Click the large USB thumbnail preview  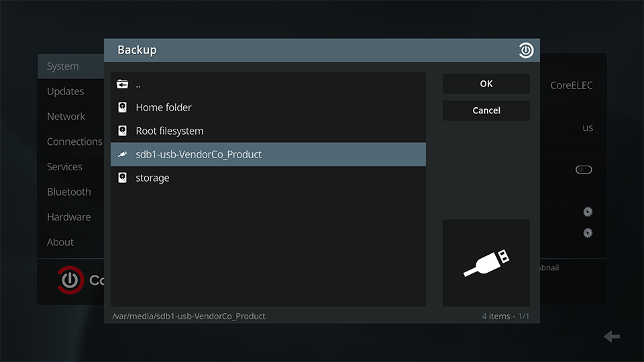tap(486, 263)
